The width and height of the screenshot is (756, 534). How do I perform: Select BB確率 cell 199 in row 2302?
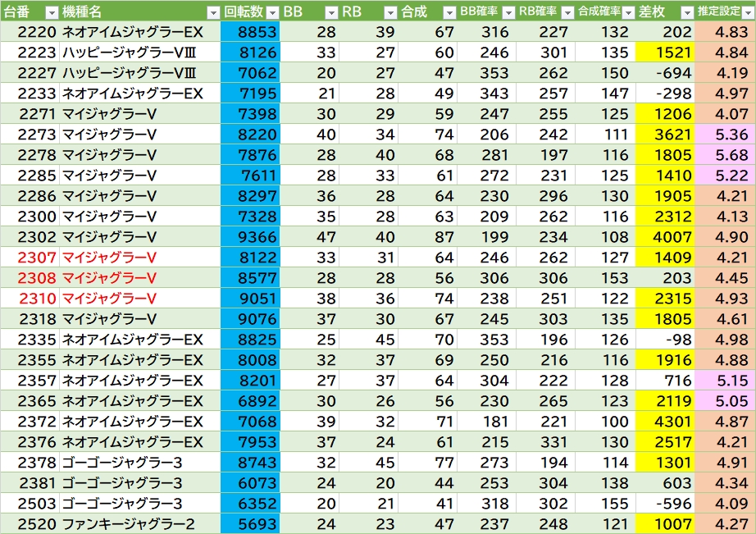coord(486,237)
